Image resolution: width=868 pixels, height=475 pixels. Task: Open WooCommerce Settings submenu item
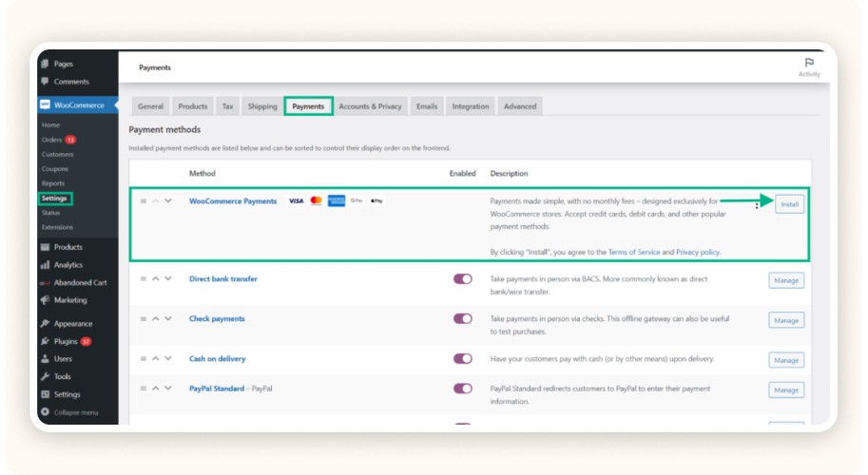(54, 198)
